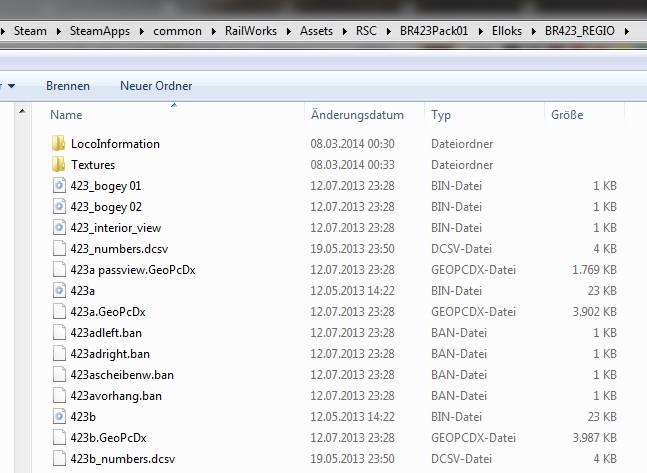Sort by the Änderungsdatum column header
Image resolution: width=647 pixels, height=473 pixels.
click(357, 115)
